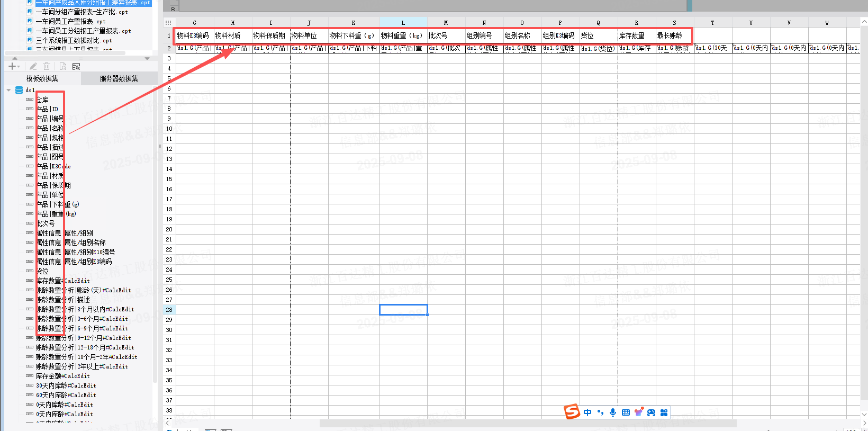Click file icon of 三个系统报工数据对比.cpt

[x=30, y=40]
